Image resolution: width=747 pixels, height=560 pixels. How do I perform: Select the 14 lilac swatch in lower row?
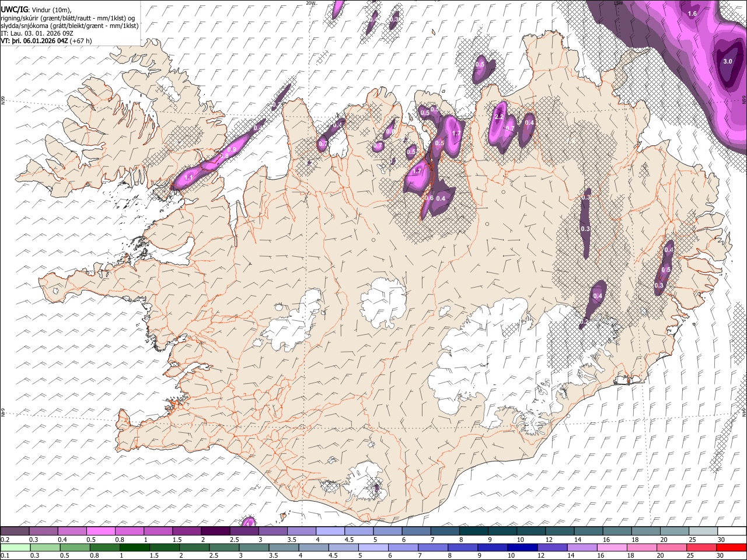click(582, 548)
